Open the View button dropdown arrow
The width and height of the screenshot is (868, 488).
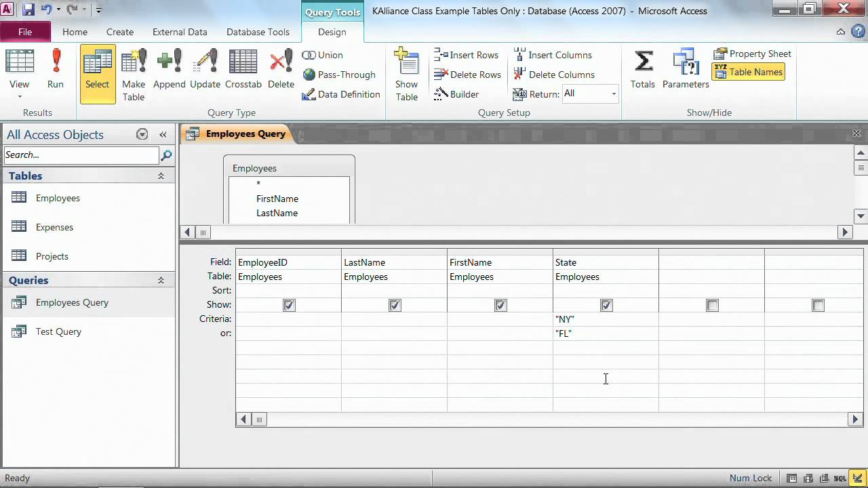pyautogui.click(x=19, y=96)
